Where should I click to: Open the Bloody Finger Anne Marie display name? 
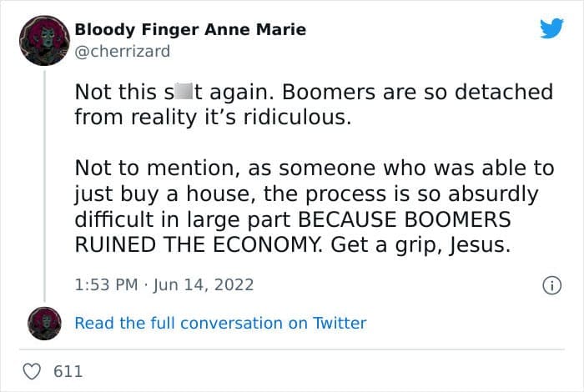(190, 30)
